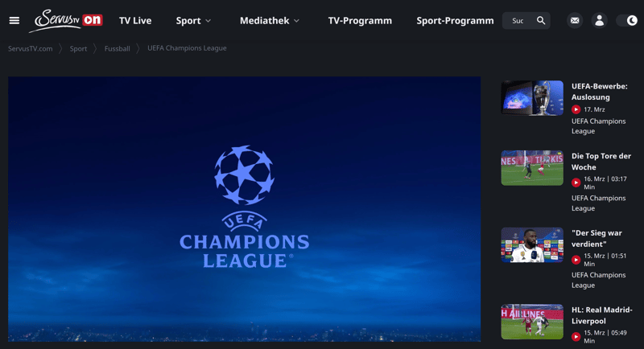Click into the search input field
Image resolution: width=644 pixels, height=349 pixels.
[518, 20]
